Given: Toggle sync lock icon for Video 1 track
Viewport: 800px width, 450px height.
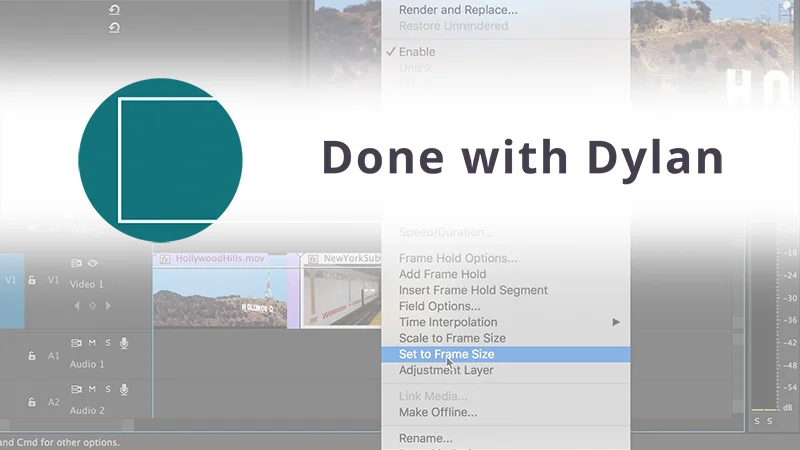Looking at the screenshot, I should (x=76, y=263).
